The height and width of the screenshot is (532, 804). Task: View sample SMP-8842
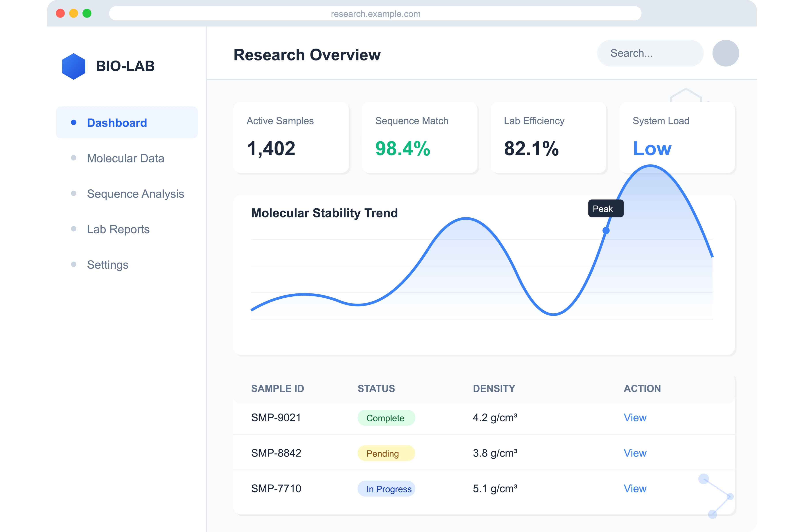click(x=634, y=453)
